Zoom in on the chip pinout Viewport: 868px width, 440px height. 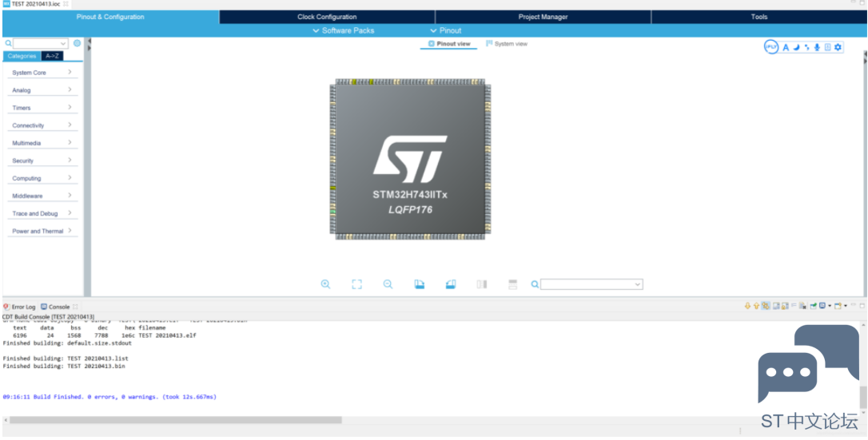[325, 284]
